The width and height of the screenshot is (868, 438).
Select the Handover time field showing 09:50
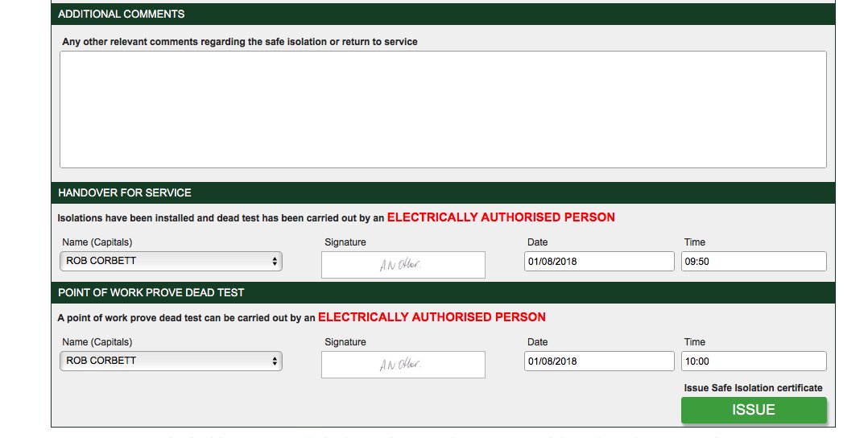click(x=754, y=262)
